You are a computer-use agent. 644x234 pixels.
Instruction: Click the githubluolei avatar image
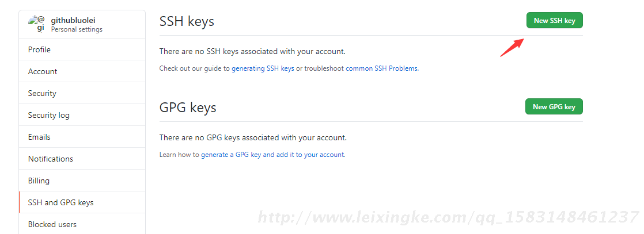click(37, 24)
